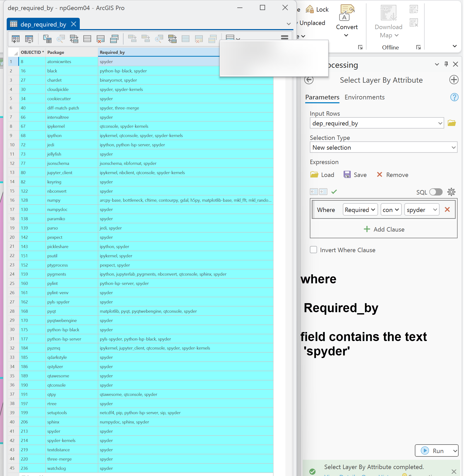Image resolution: width=464 pixels, height=476 pixels.
Task: Click the Package column header
Action: point(71,52)
